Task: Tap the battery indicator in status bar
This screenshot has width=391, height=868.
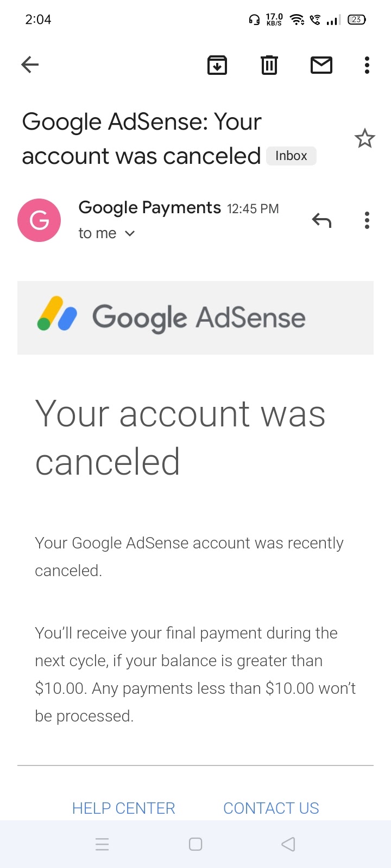Action: pos(356,20)
